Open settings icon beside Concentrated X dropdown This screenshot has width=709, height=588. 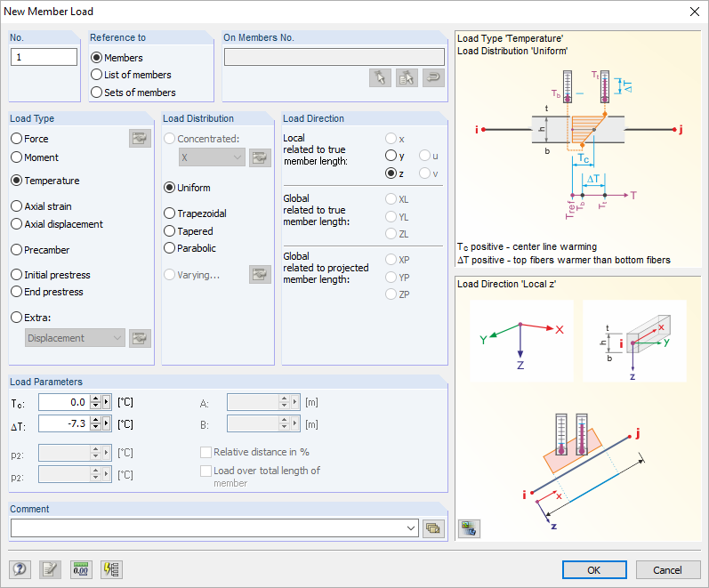pos(260,157)
